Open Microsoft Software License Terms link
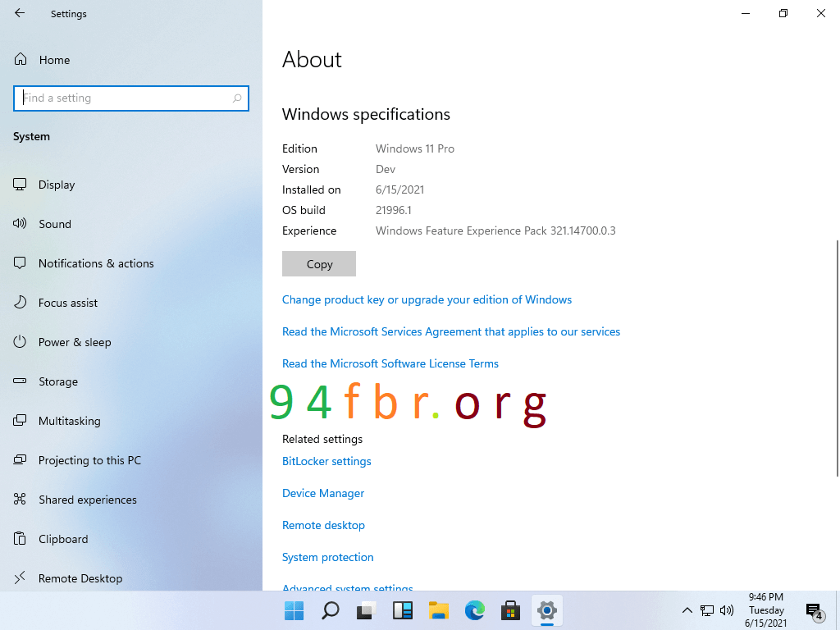This screenshot has width=840, height=630. [390, 363]
